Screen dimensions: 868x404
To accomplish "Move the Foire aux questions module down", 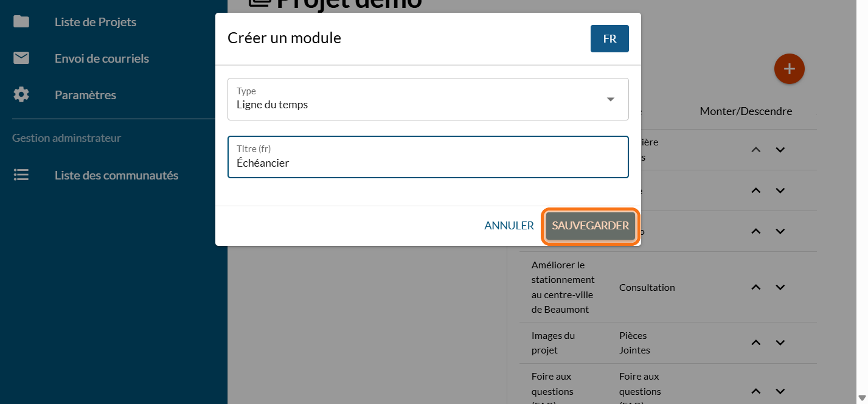I will [x=780, y=391].
